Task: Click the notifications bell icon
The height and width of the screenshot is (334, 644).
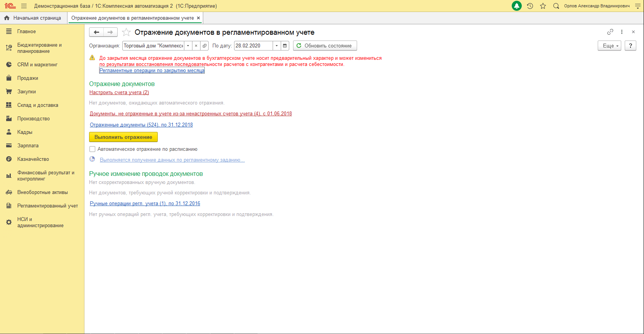Action: click(x=516, y=6)
